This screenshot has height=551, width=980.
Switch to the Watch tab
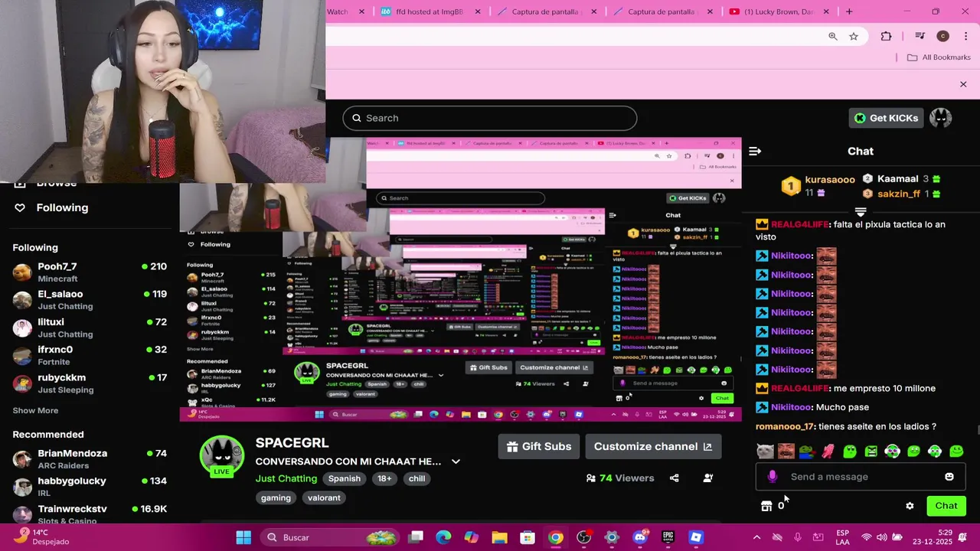point(347,11)
